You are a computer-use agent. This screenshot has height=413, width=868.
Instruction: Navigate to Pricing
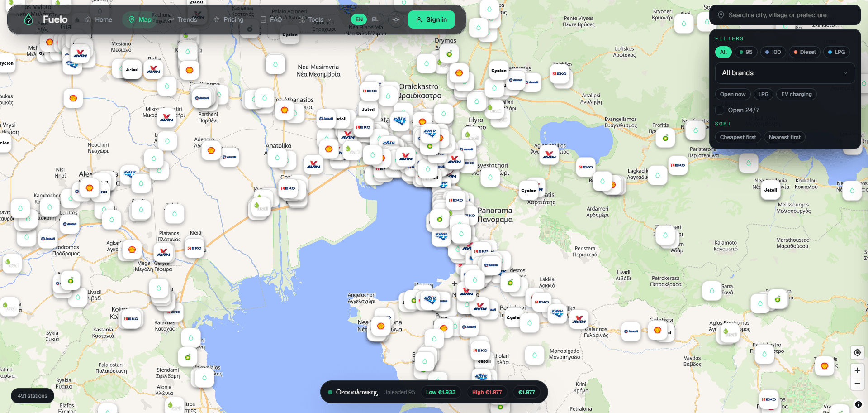point(228,19)
